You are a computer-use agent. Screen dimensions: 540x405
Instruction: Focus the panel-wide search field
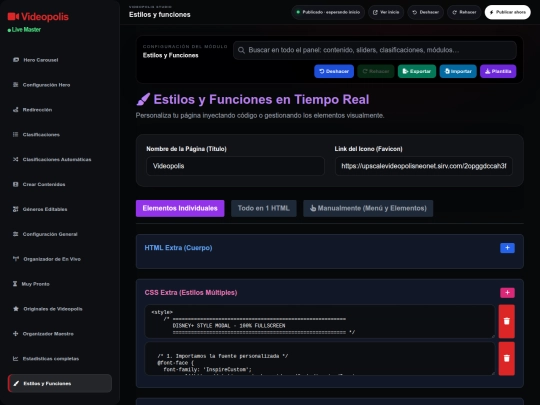(375, 50)
